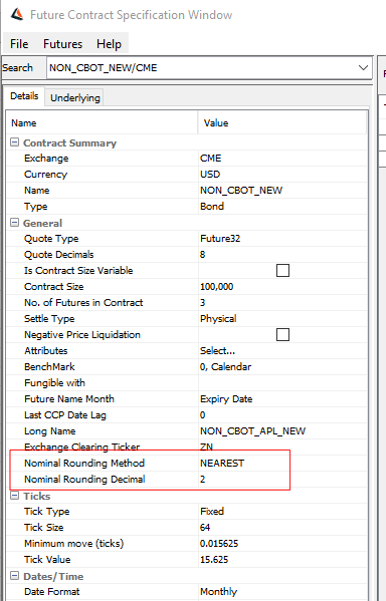Click the No. of Futures in Contract value
The height and width of the screenshot is (601, 386).
202,303
